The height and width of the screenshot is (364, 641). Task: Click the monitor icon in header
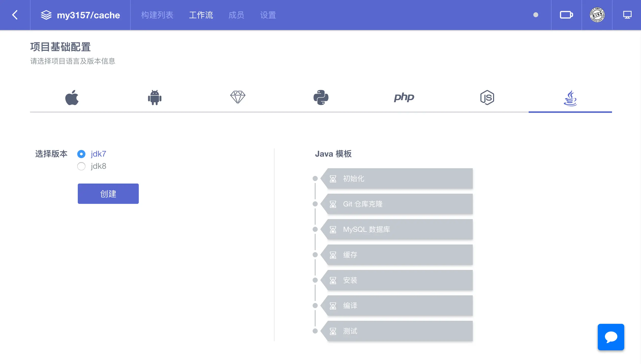click(627, 15)
